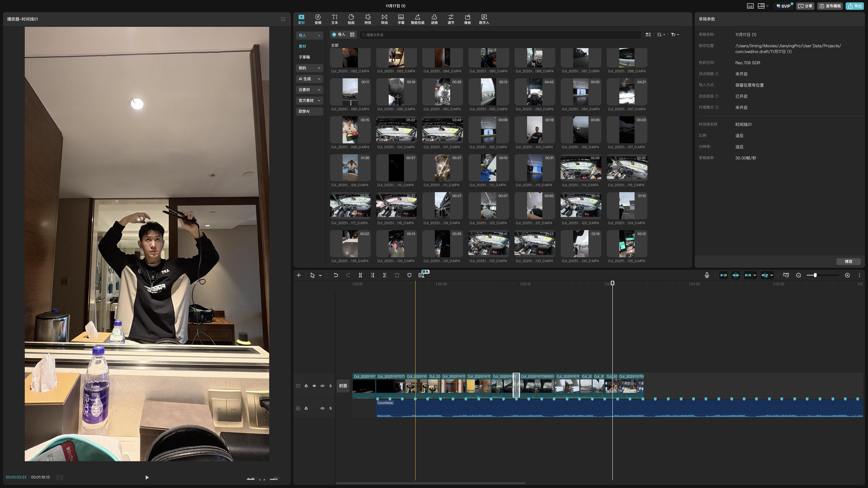Screen dimensions: 868x488
Task: Zoom out the timeline with the minus icon
Action: coord(798,275)
